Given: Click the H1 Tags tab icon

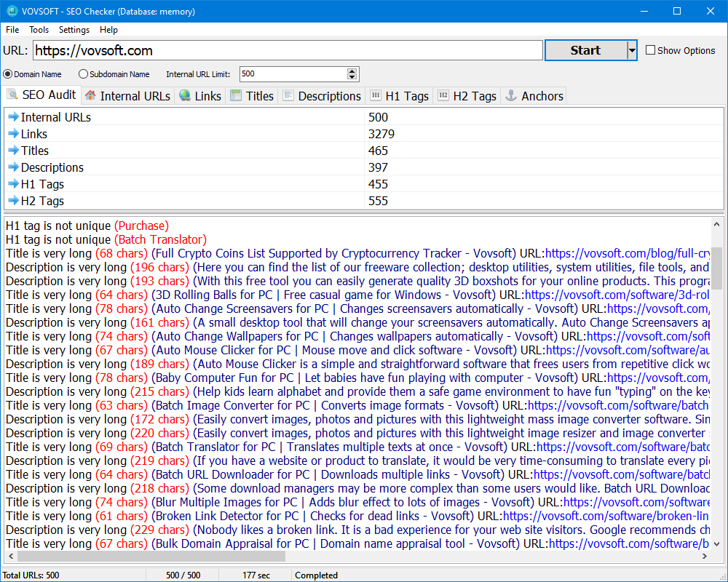Looking at the screenshot, I should tap(376, 95).
